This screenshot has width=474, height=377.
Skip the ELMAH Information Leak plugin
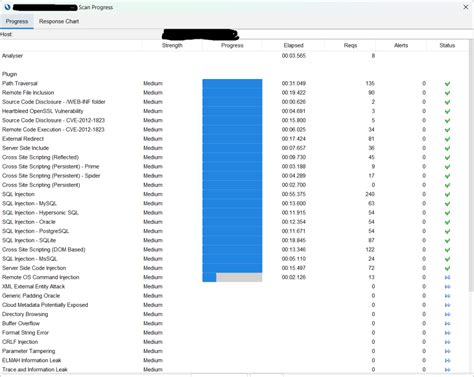click(x=447, y=360)
